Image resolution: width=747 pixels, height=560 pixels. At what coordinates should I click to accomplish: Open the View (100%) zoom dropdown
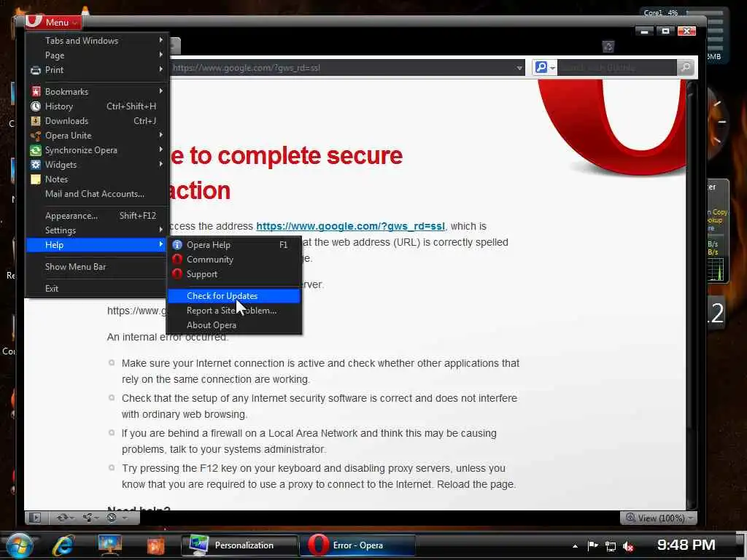pos(659,518)
